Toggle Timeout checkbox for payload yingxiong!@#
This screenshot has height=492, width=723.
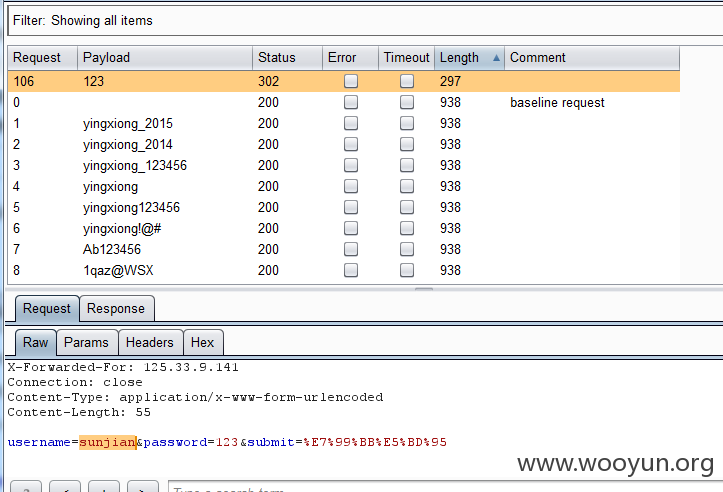pos(407,228)
